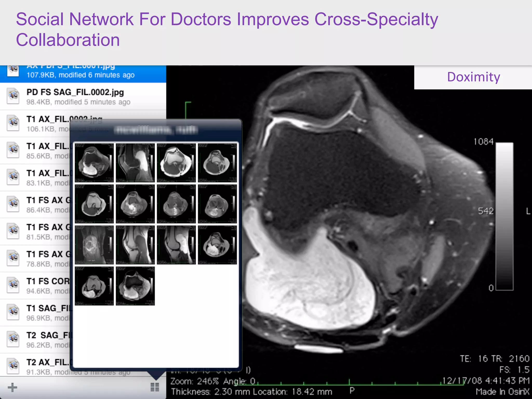Select the highlighted 107.9KB file row
The height and width of the screenshot is (399, 532).
click(x=83, y=74)
